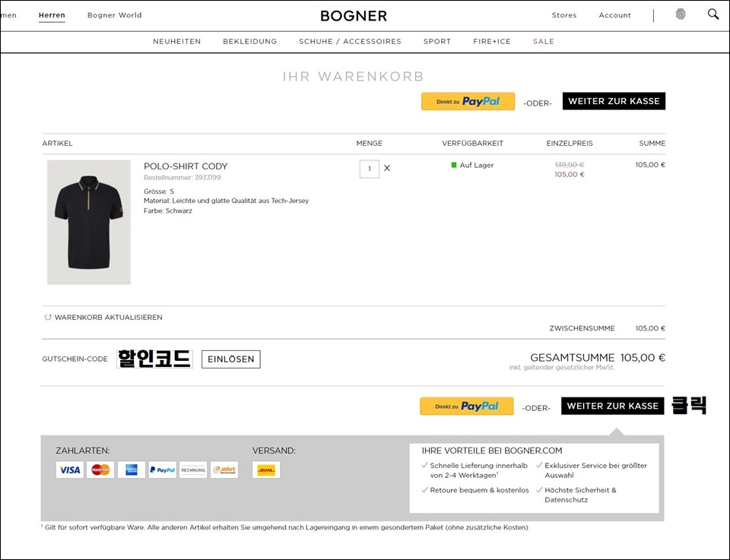Open the Bogner World tab
Viewport: 730px width, 560px height.
pos(115,15)
